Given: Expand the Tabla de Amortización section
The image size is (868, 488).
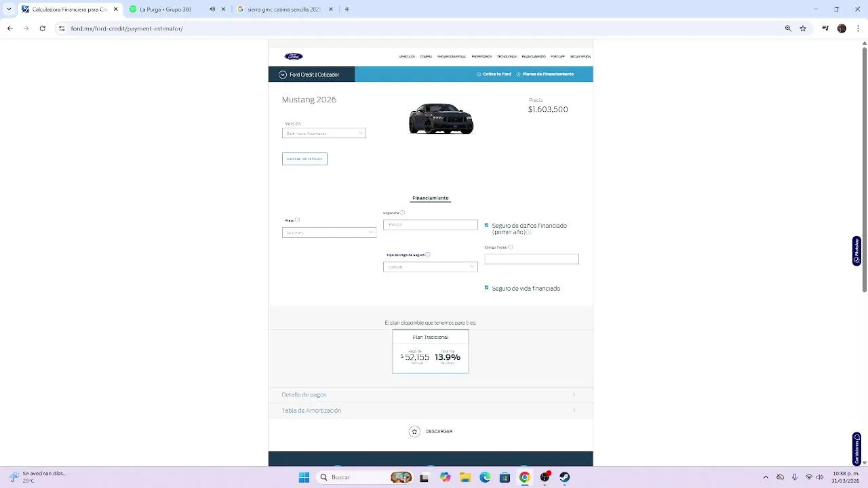Looking at the screenshot, I should pos(431,411).
